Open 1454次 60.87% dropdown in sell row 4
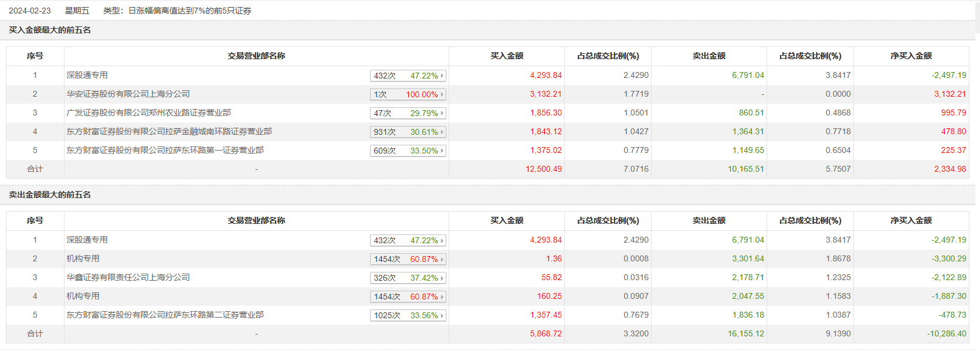The height and width of the screenshot is (351, 980). (442, 297)
